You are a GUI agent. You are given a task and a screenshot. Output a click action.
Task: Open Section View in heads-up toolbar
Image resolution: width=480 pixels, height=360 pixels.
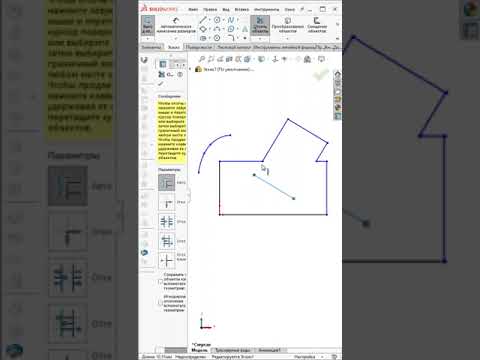229,59
